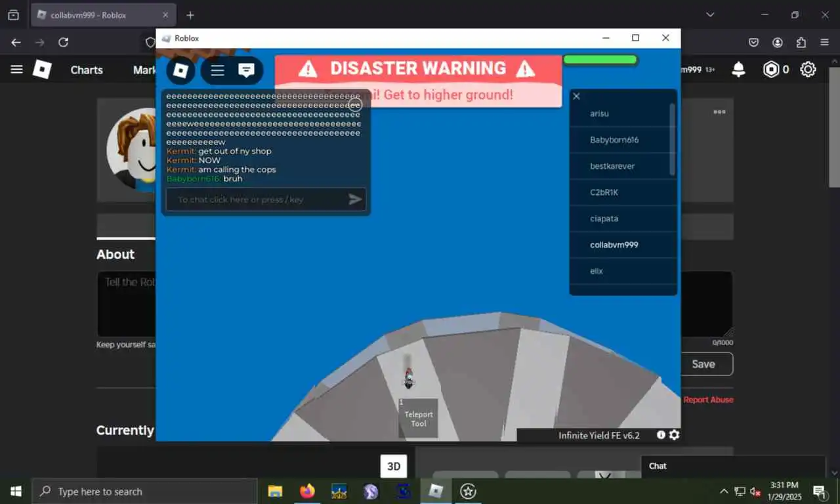Click the in-game chat input box

(x=266, y=199)
